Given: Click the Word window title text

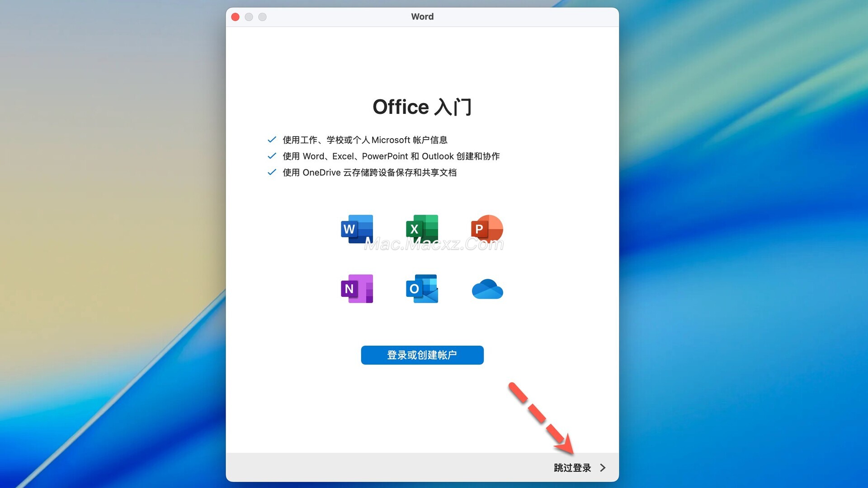Looking at the screenshot, I should (422, 17).
